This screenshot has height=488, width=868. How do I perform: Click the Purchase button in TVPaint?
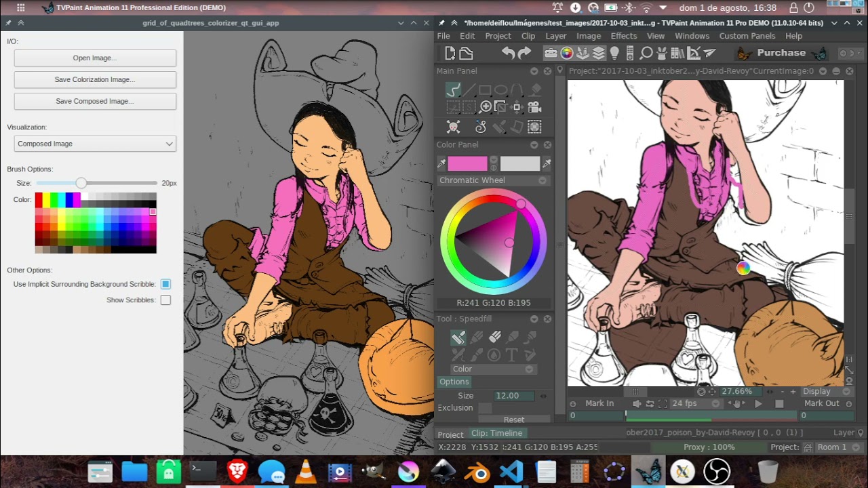[x=781, y=53]
